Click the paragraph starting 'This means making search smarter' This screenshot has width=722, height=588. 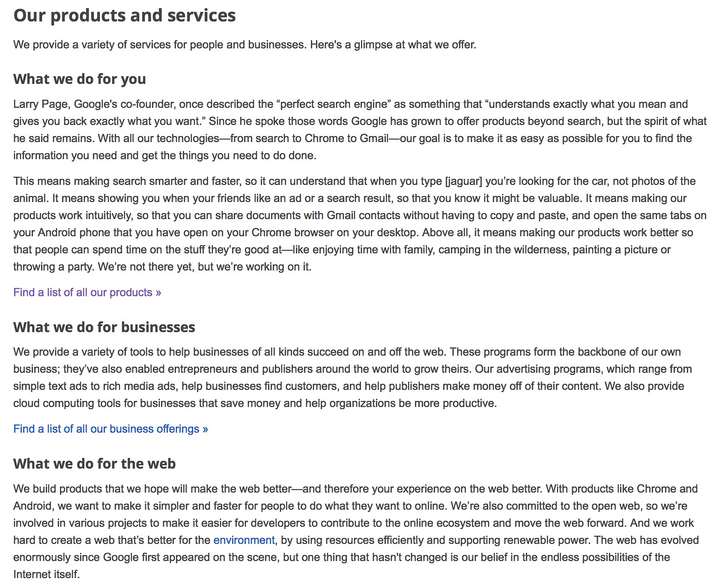coord(360,224)
